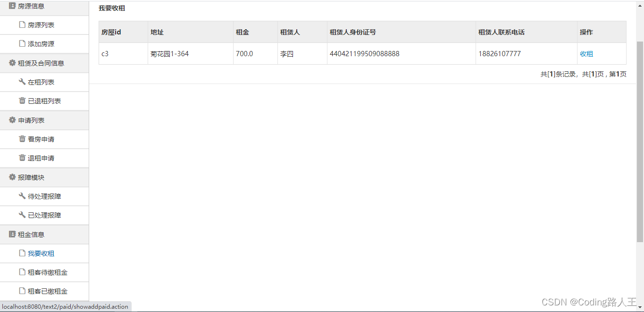Click the 操作 column header

point(602,32)
